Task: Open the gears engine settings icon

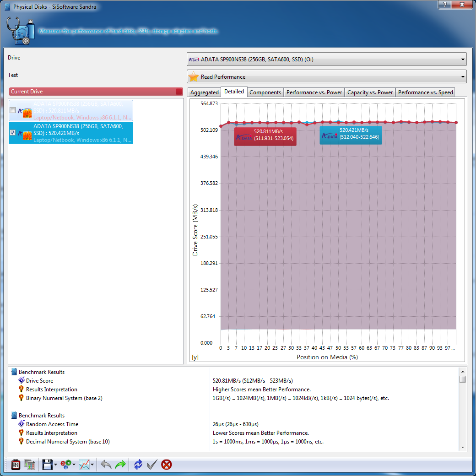Action: pyautogui.click(x=66, y=465)
